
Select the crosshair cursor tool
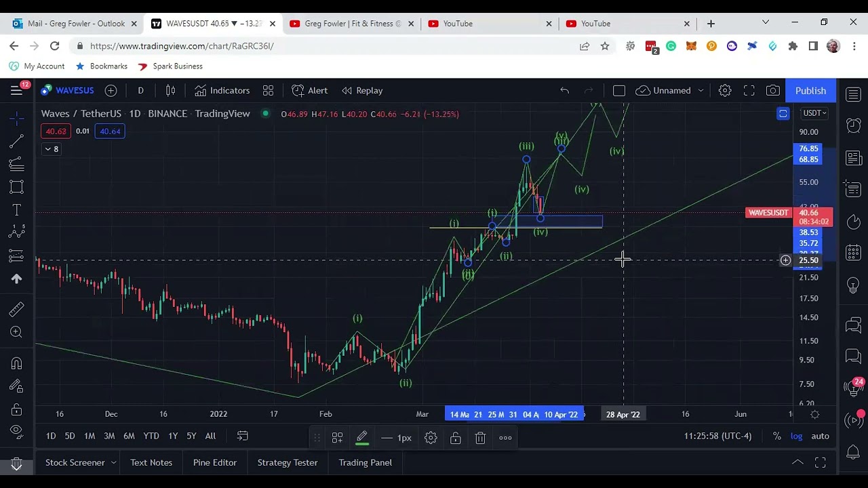(17, 118)
